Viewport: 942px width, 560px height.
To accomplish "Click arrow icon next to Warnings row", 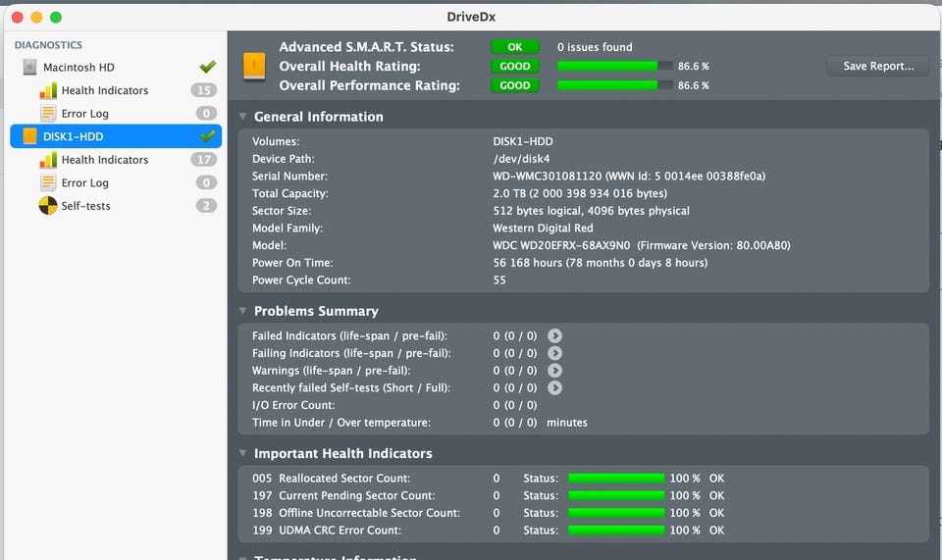I will [x=554, y=371].
